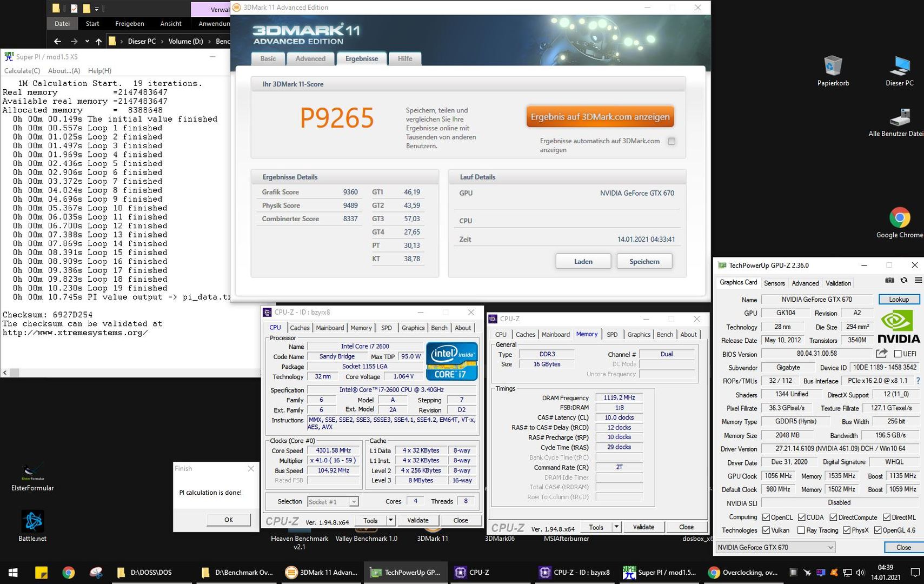Open the GPU-Z hamburger menu

[x=918, y=280]
